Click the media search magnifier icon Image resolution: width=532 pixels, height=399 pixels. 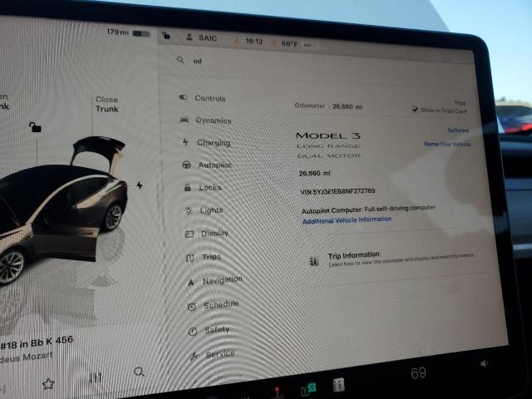[x=140, y=372]
